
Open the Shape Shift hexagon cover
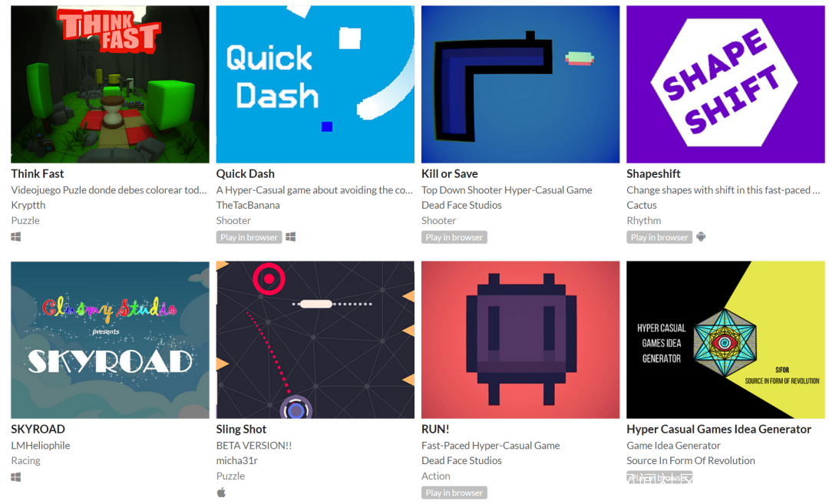[x=725, y=84]
